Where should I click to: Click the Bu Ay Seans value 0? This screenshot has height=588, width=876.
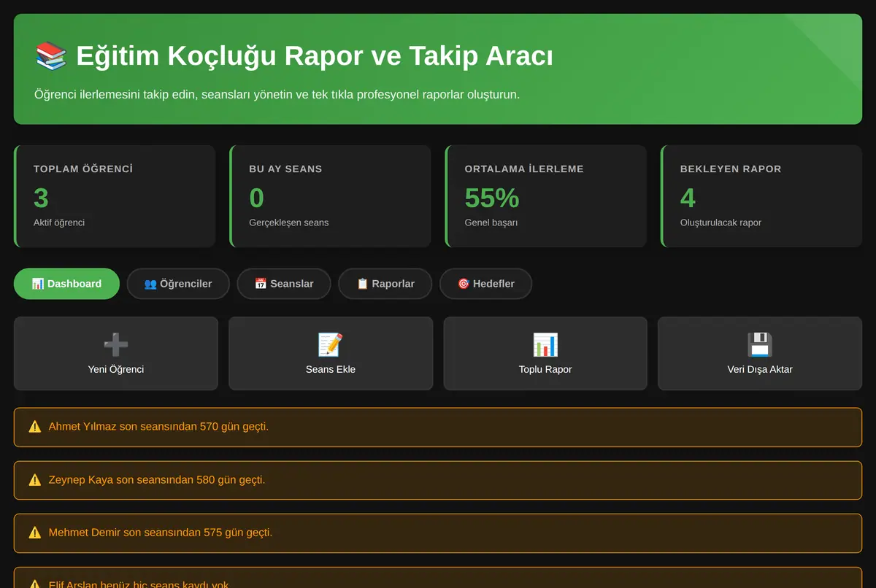click(x=257, y=198)
